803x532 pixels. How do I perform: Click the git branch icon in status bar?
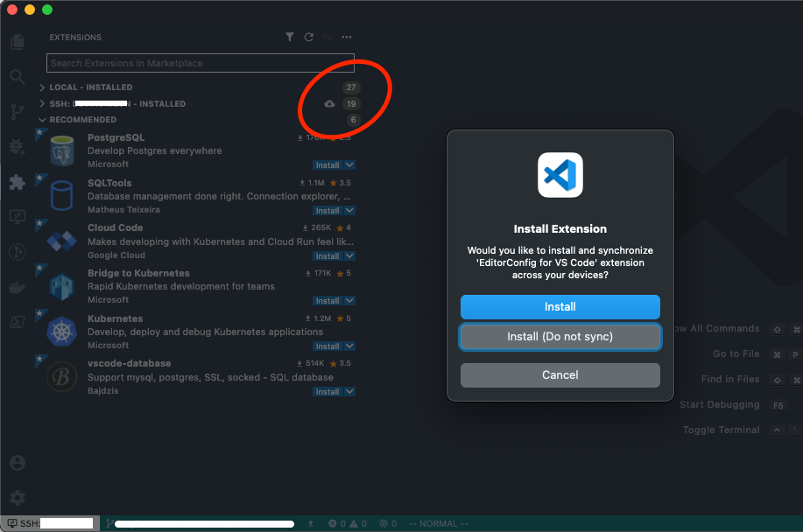pyautogui.click(x=109, y=523)
